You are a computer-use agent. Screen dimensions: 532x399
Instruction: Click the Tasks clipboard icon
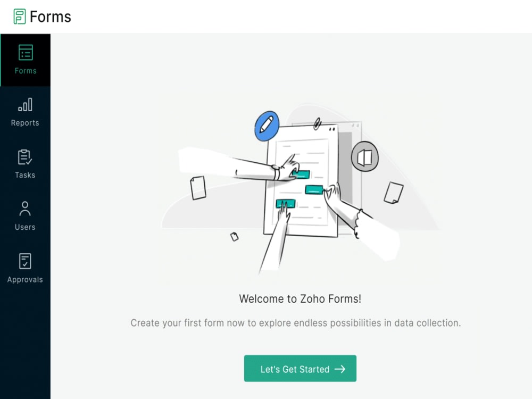point(25,157)
